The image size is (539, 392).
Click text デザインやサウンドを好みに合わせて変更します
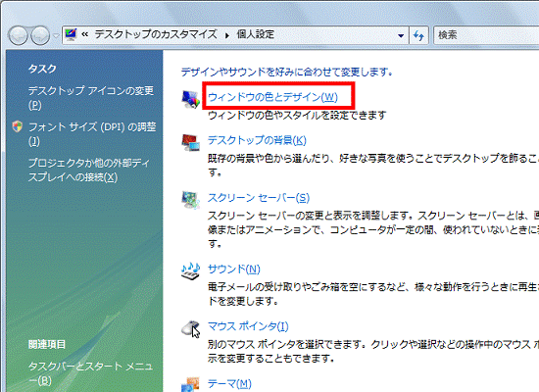pos(287,72)
